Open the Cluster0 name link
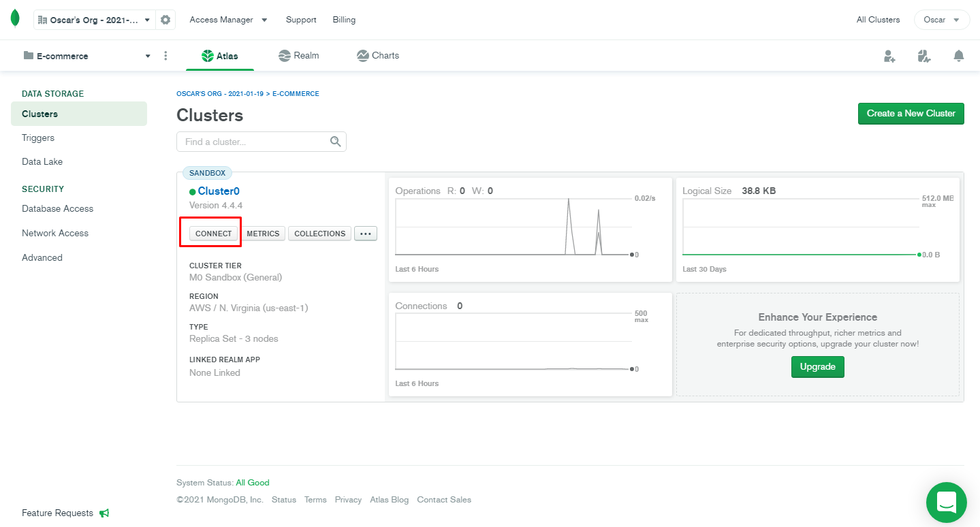Image resolution: width=980 pixels, height=527 pixels. tap(219, 191)
